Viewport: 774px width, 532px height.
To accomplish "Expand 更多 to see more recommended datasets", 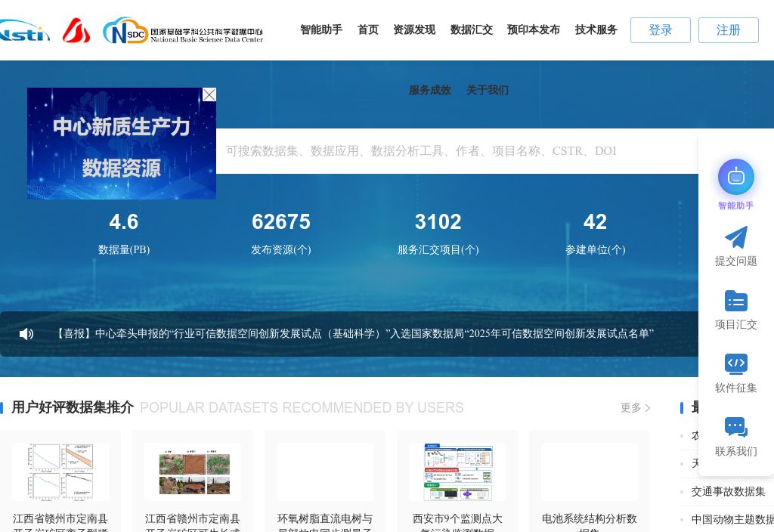I will pos(635,408).
